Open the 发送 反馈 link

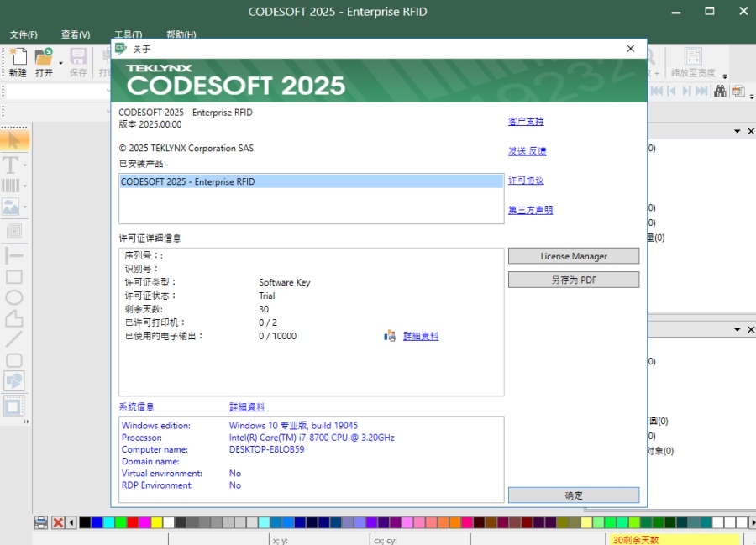(528, 151)
